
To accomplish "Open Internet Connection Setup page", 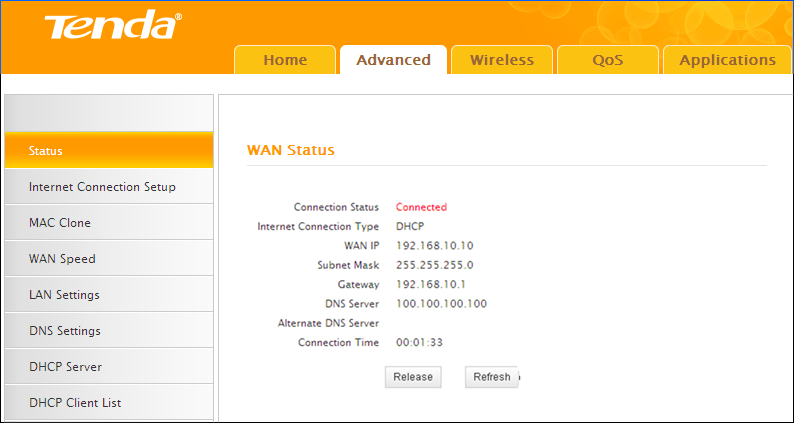I will [108, 187].
